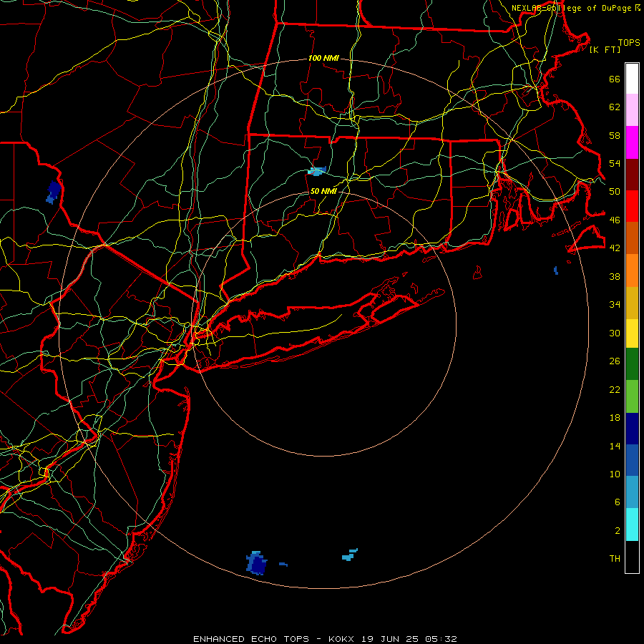Viewport: 644px width, 644px height.
Task: Click the light pink legend swatch
Action: (632, 109)
